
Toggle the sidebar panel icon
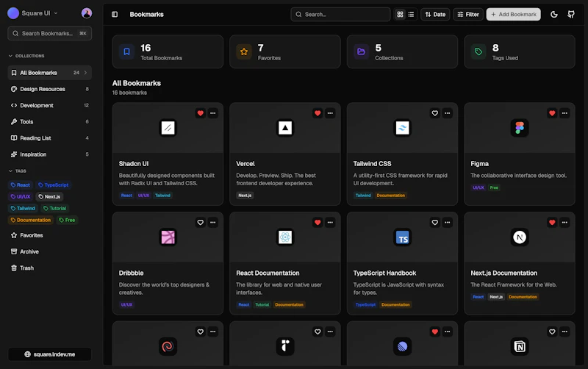pos(115,14)
